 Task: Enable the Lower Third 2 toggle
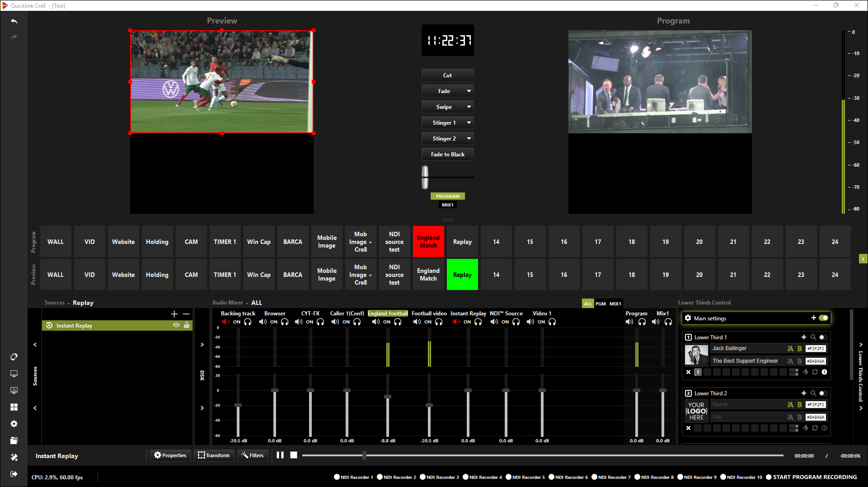(823, 393)
